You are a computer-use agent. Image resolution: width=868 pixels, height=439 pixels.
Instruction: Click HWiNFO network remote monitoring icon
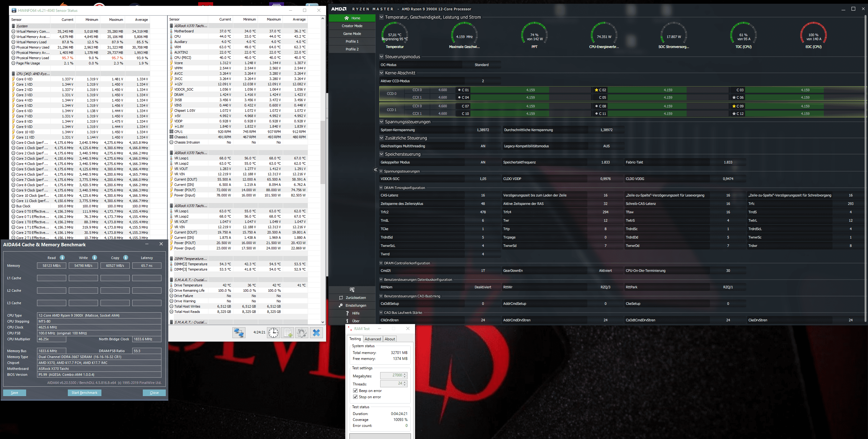pyautogui.click(x=239, y=333)
